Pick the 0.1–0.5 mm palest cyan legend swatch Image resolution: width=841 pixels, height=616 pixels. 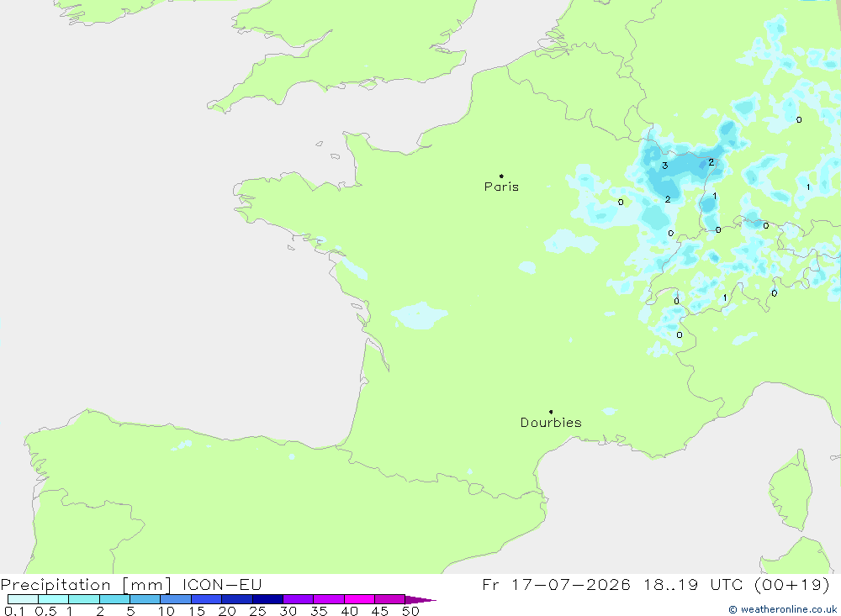coord(23,599)
